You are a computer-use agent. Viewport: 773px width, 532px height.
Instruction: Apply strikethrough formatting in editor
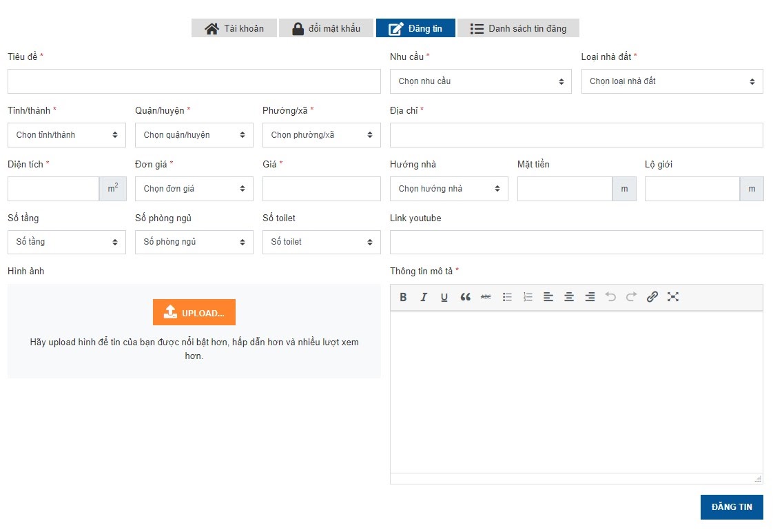(486, 297)
